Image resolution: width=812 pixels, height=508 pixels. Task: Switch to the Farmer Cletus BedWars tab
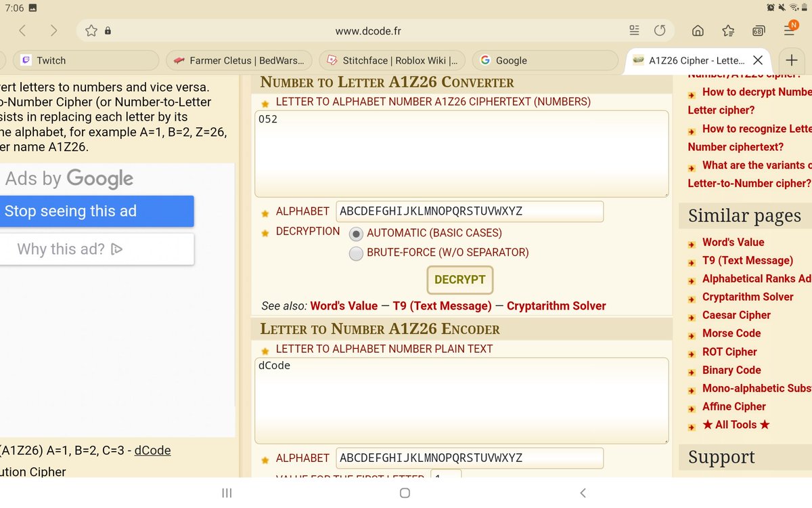pos(239,60)
